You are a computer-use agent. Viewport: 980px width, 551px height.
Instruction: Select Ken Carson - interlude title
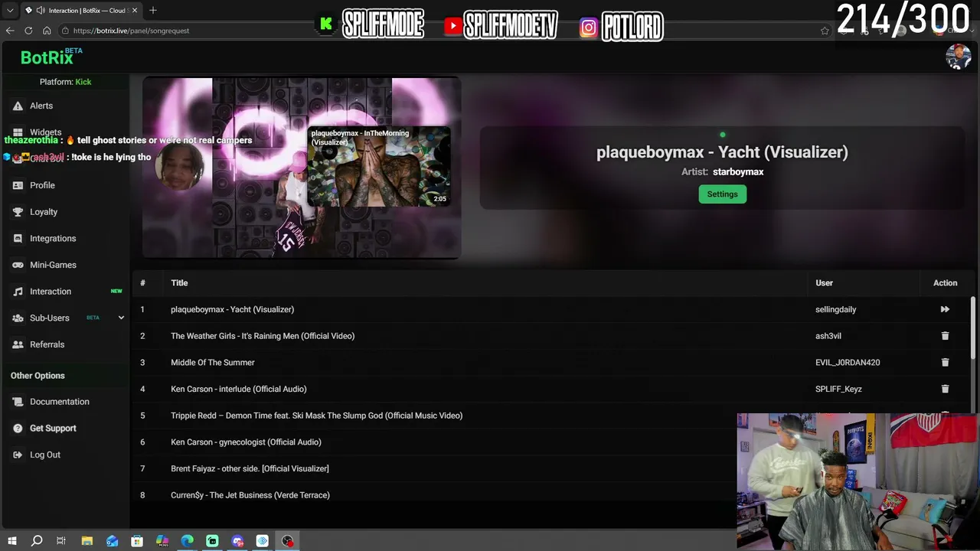(x=239, y=389)
